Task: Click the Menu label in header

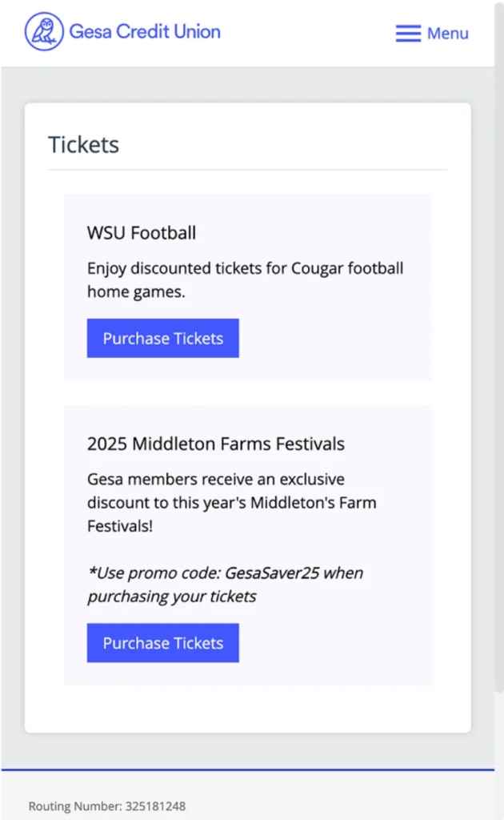Action: [x=447, y=34]
